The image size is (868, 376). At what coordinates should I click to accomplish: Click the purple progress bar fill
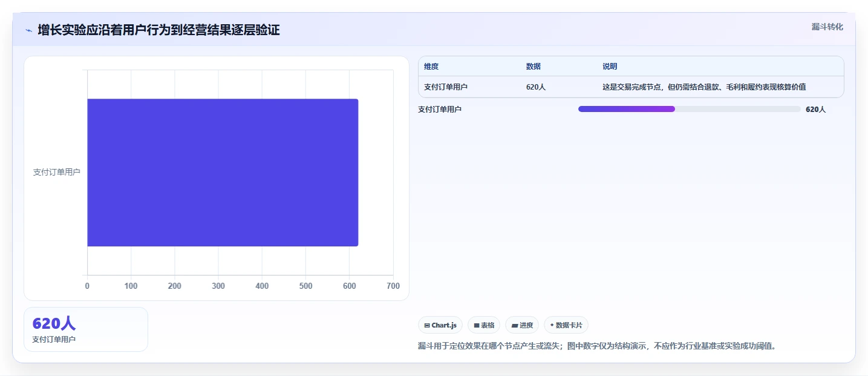tap(627, 109)
